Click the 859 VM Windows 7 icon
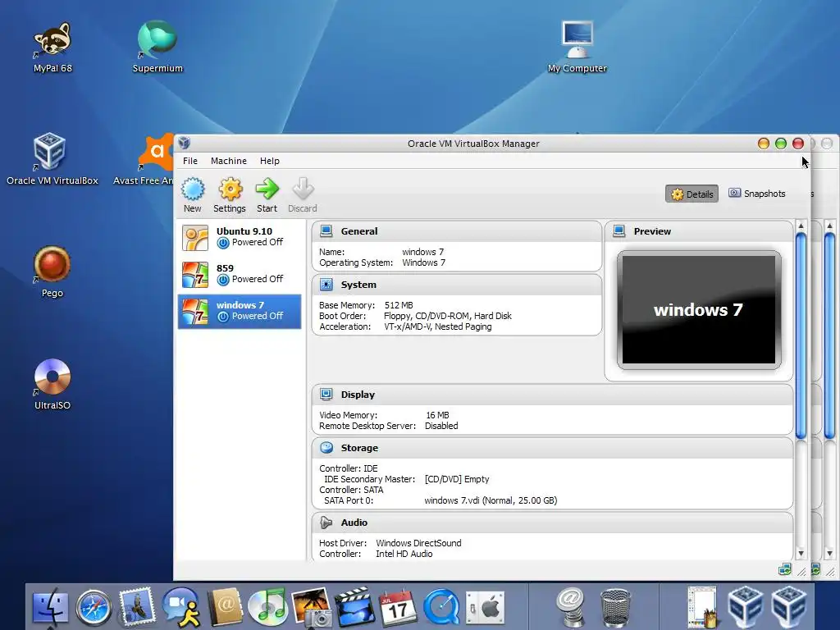 coord(195,275)
